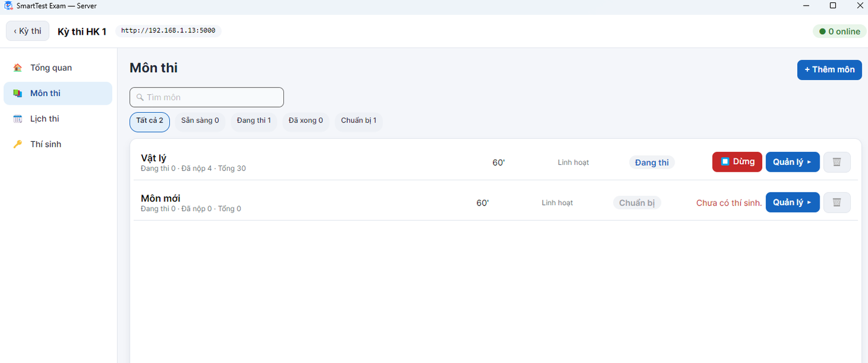Expand Quản lý menu for Môn mới
The image size is (868, 363).
coord(792,202)
